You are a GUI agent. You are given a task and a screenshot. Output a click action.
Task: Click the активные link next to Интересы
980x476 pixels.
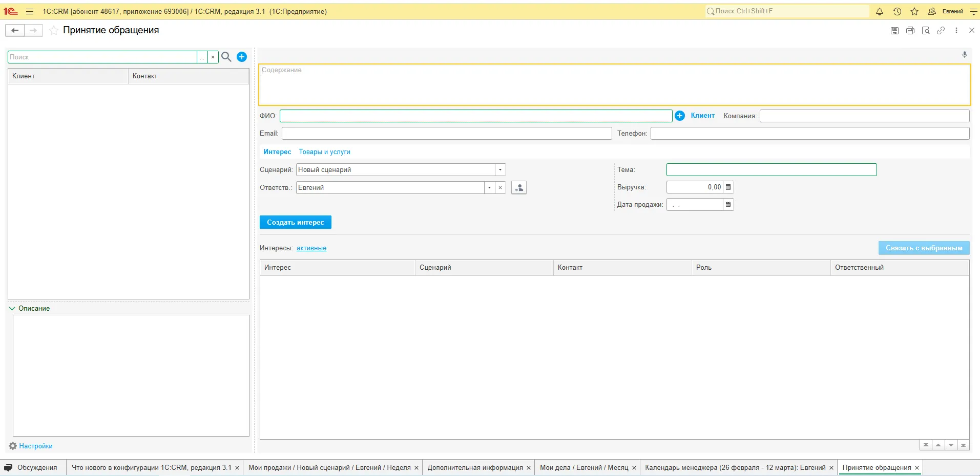(x=311, y=248)
